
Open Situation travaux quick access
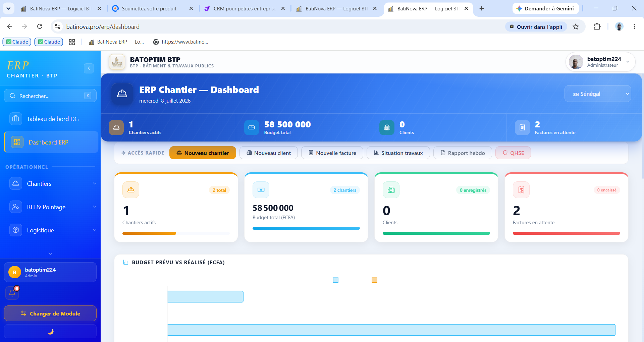click(x=398, y=153)
